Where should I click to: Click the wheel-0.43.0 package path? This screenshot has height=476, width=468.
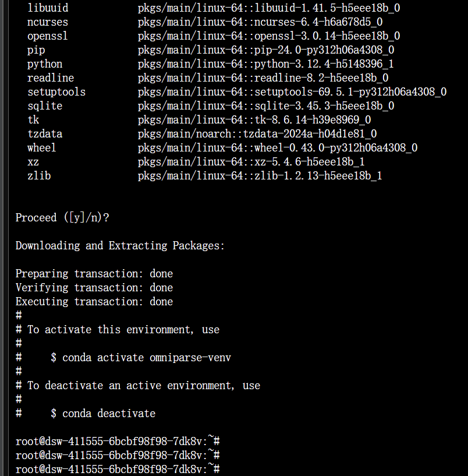277,147
